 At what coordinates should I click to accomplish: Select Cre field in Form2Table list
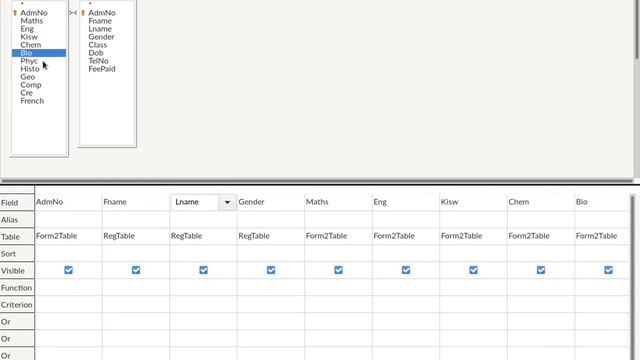click(27, 93)
